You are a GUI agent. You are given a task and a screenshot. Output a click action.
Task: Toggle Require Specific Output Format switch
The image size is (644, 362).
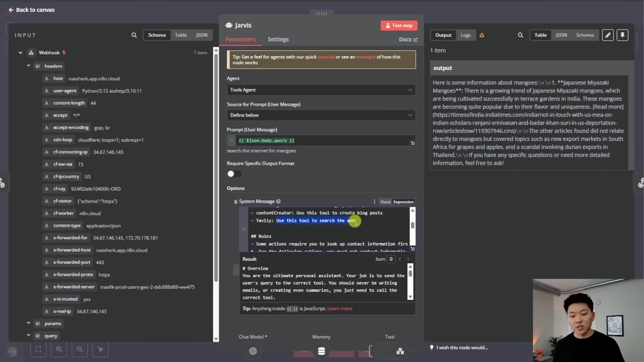234,174
